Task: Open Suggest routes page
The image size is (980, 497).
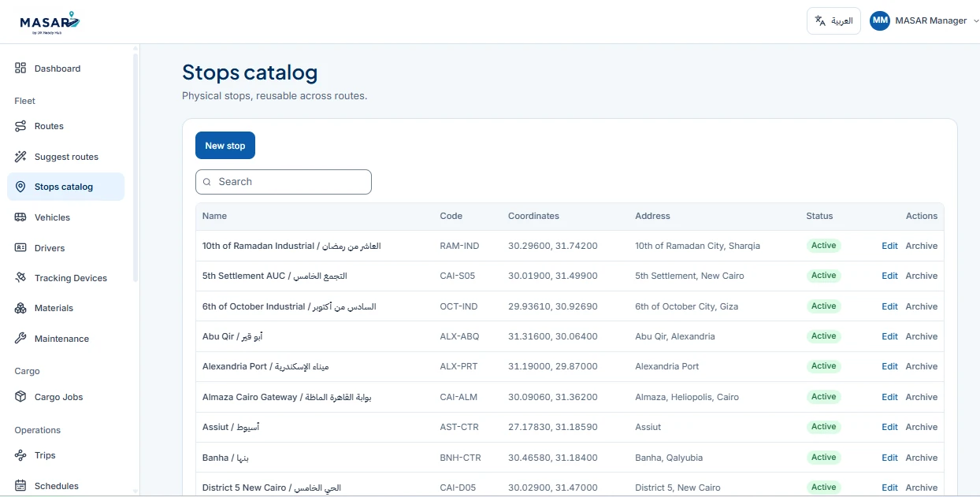Action: [x=65, y=157]
